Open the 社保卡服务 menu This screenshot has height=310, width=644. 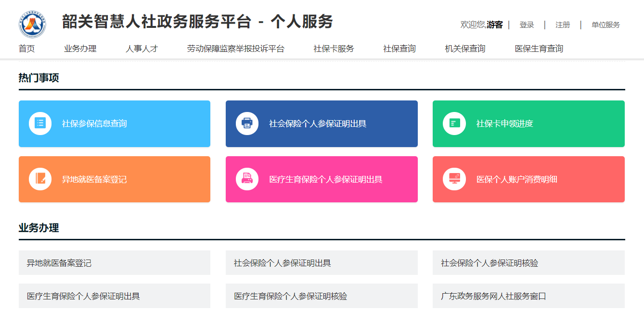pyautogui.click(x=334, y=49)
